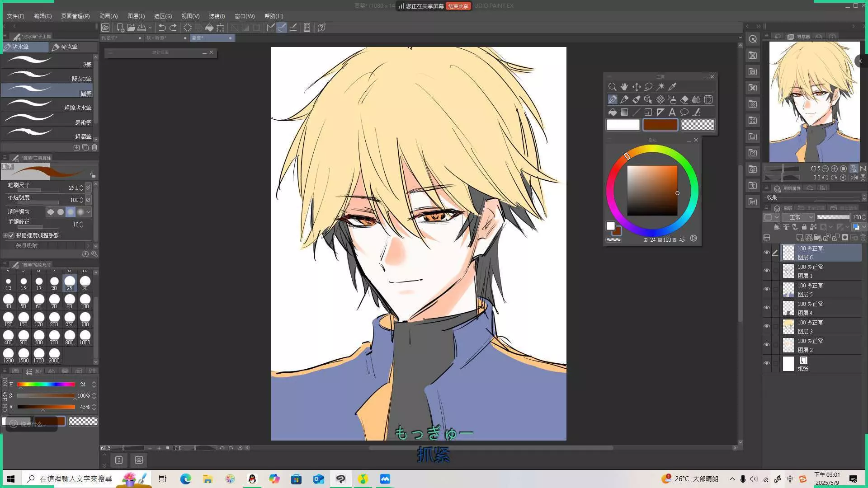This screenshot has height=488, width=868.
Task: Choose the Gradient tool
Action: pos(624,112)
